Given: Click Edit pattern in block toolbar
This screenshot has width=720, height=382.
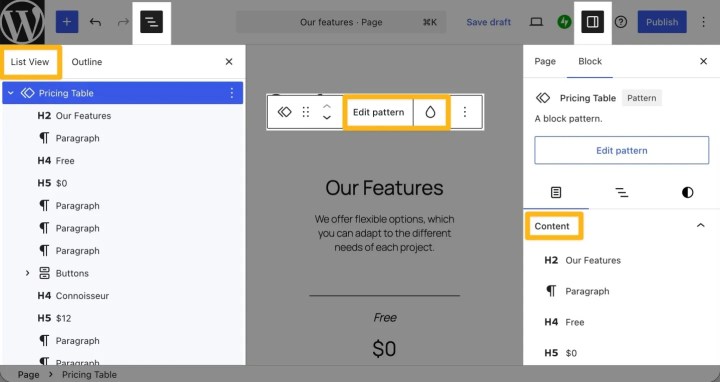Looking at the screenshot, I should point(378,112).
